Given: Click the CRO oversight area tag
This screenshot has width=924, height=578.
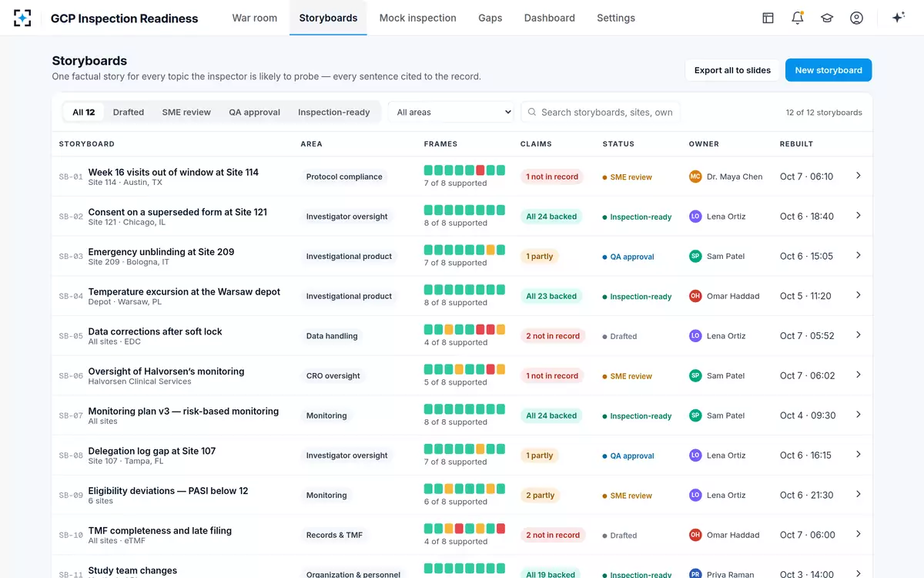Looking at the screenshot, I should coord(333,376).
